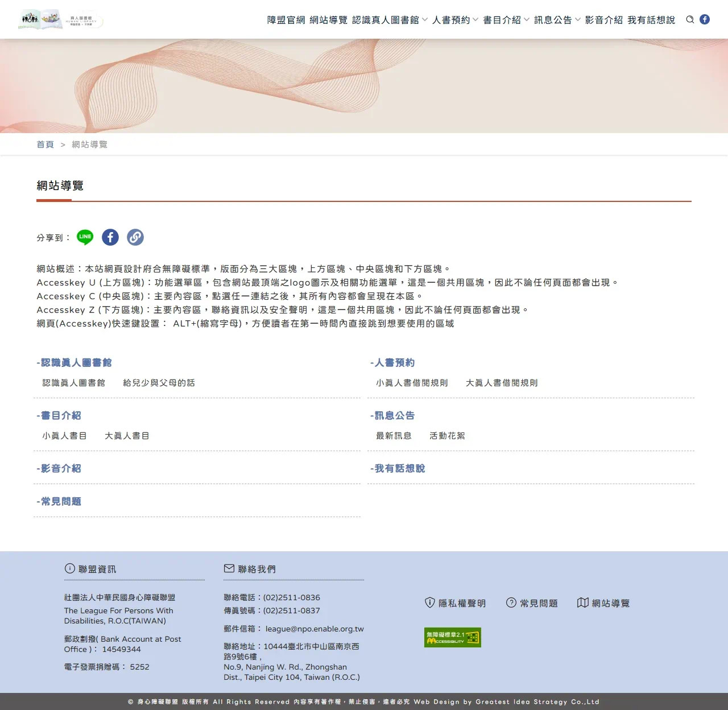This screenshot has height=710, width=728.
Task: Click the Facebook icon in the top bar
Action: point(705,19)
